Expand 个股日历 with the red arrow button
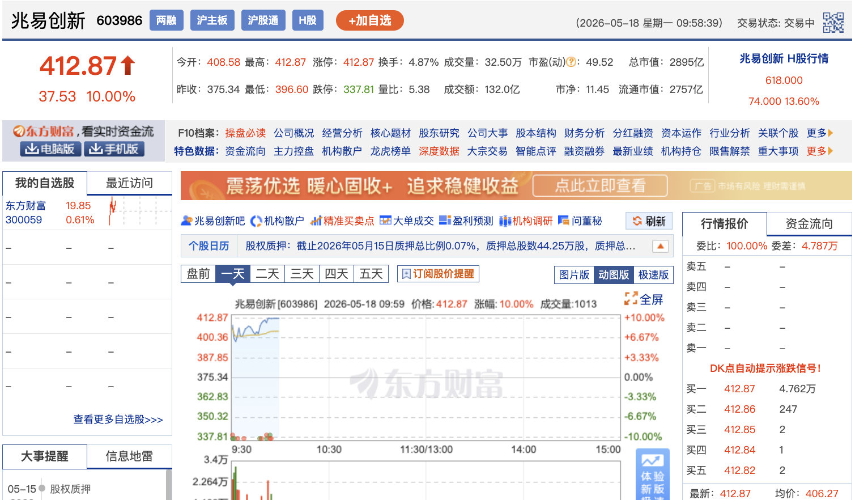868x500 pixels. coord(661,246)
